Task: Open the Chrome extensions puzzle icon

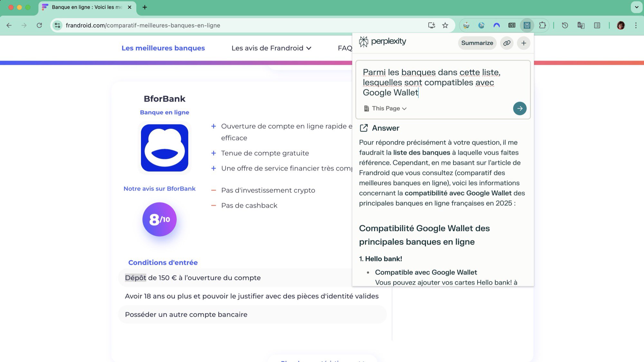Action: pos(542,25)
